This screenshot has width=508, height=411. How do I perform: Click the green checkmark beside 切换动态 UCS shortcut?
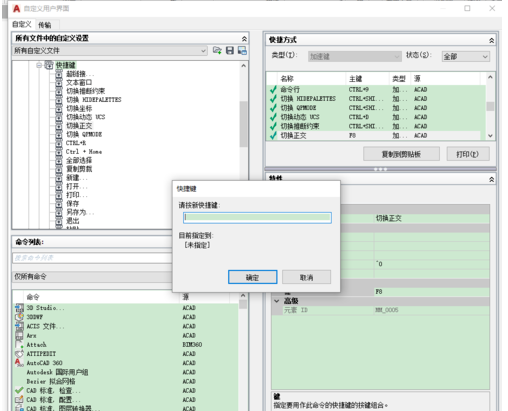(273, 117)
